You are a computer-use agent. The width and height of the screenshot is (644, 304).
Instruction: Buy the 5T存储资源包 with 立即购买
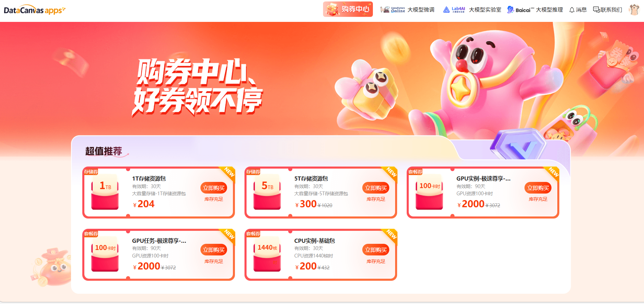click(x=376, y=188)
